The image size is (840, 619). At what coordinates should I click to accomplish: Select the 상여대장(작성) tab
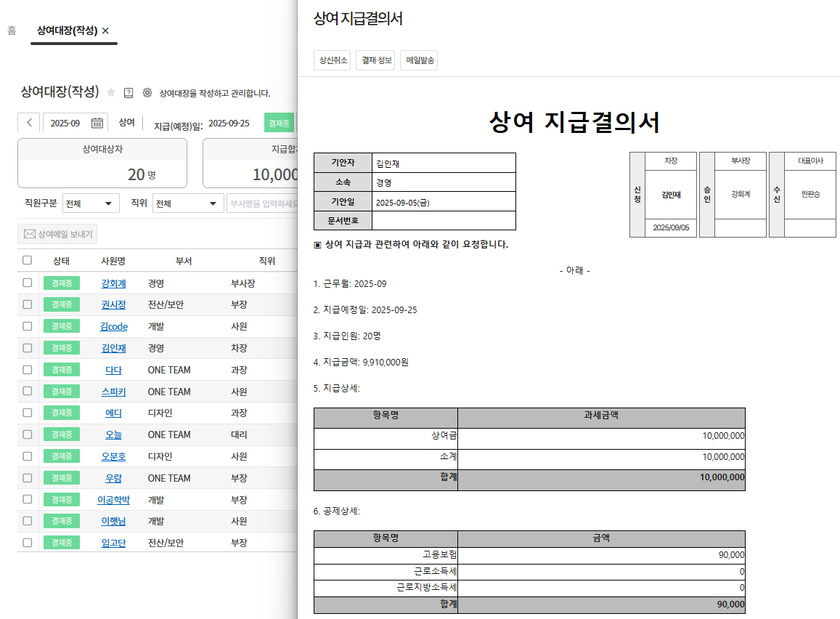[x=67, y=31]
